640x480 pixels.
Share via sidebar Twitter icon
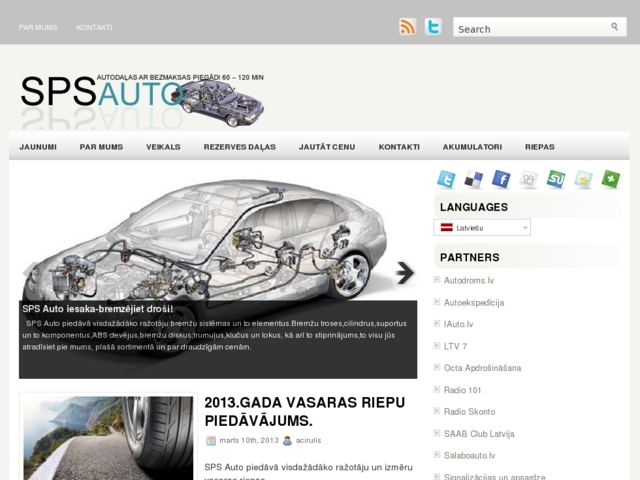(446, 180)
